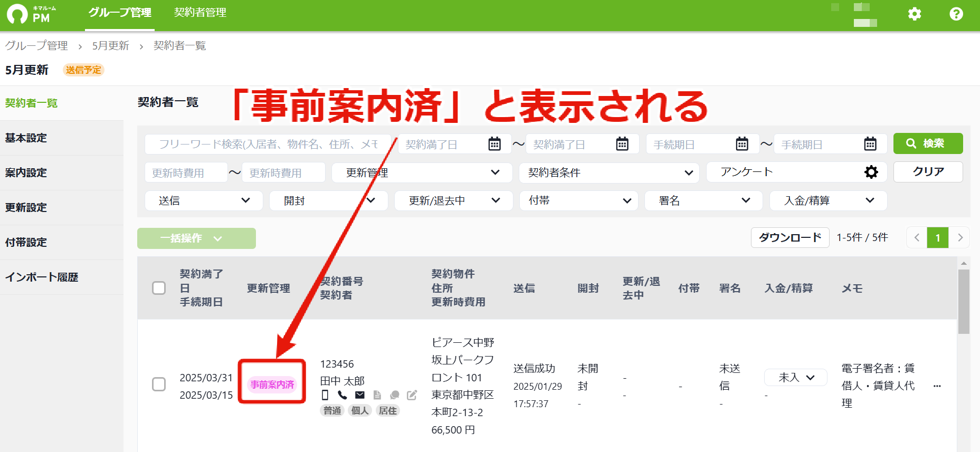Open the 未入 payment status dropdown
Viewport: 980px width, 452px height.
click(x=796, y=377)
